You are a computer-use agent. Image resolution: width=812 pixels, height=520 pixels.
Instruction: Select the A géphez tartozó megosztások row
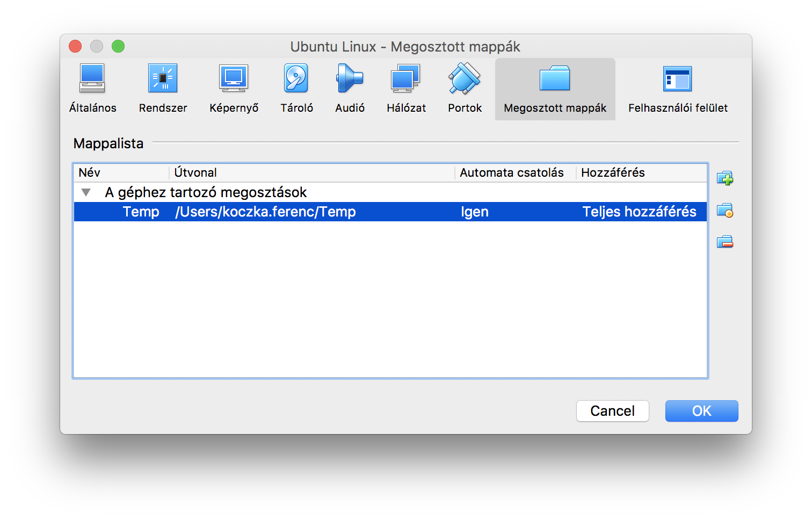pyautogui.click(x=390, y=192)
